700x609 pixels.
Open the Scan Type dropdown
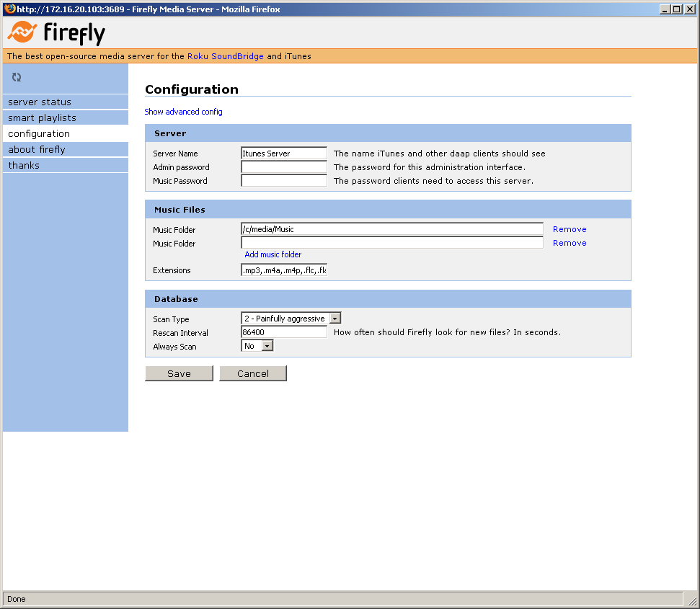coord(291,318)
